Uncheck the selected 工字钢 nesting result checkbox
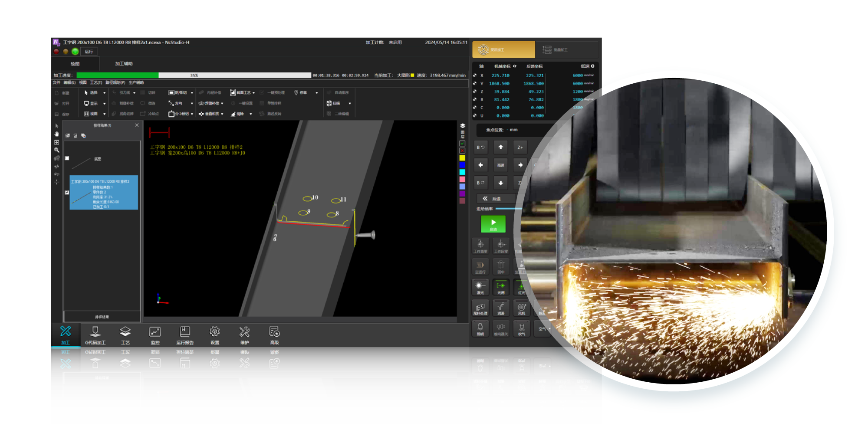Image resolution: width=868 pixels, height=446 pixels. [x=67, y=192]
